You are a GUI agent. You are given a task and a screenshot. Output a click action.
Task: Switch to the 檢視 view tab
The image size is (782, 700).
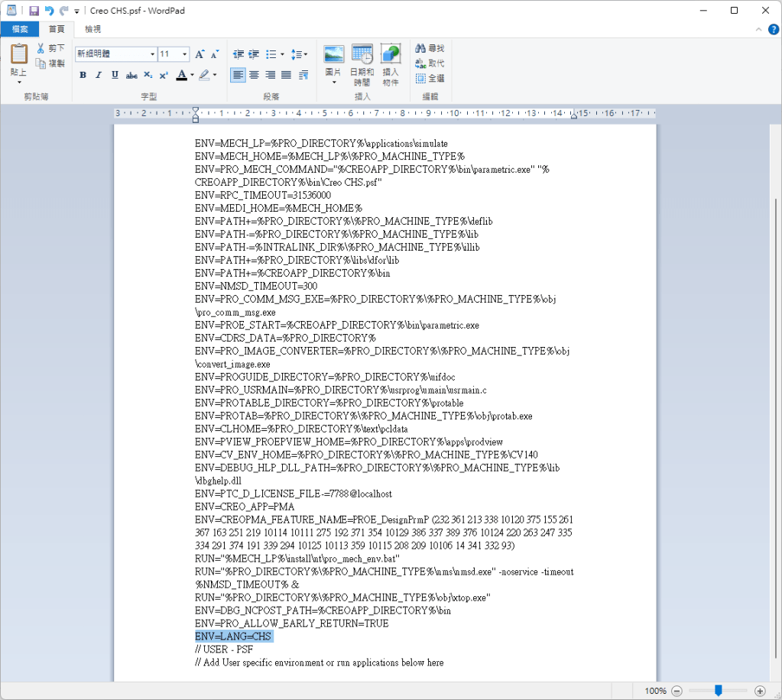coord(92,29)
